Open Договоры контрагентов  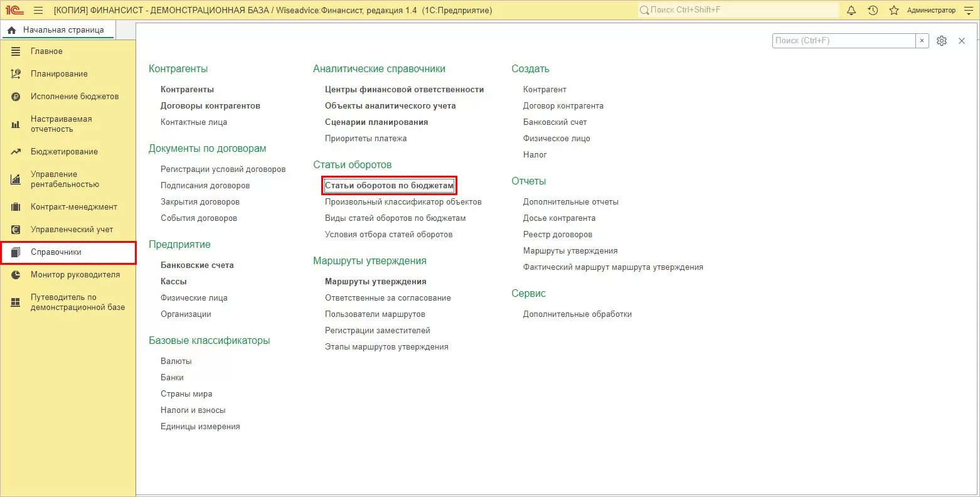pos(210,106)
